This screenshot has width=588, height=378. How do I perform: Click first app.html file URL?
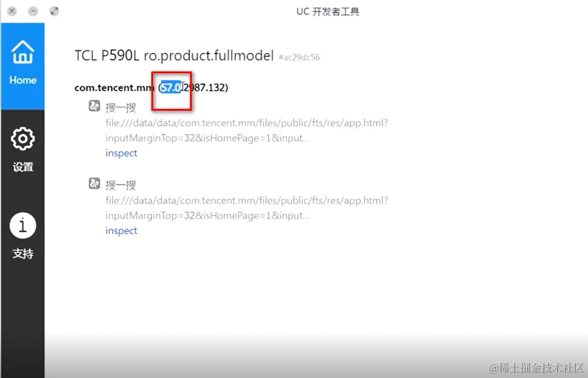tap(247, 130)
